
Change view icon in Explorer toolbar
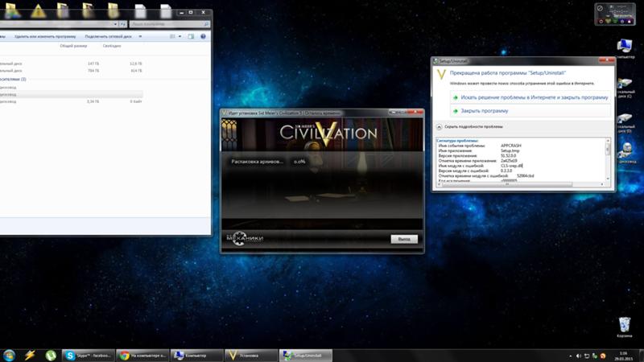click(x=173, y=36)
